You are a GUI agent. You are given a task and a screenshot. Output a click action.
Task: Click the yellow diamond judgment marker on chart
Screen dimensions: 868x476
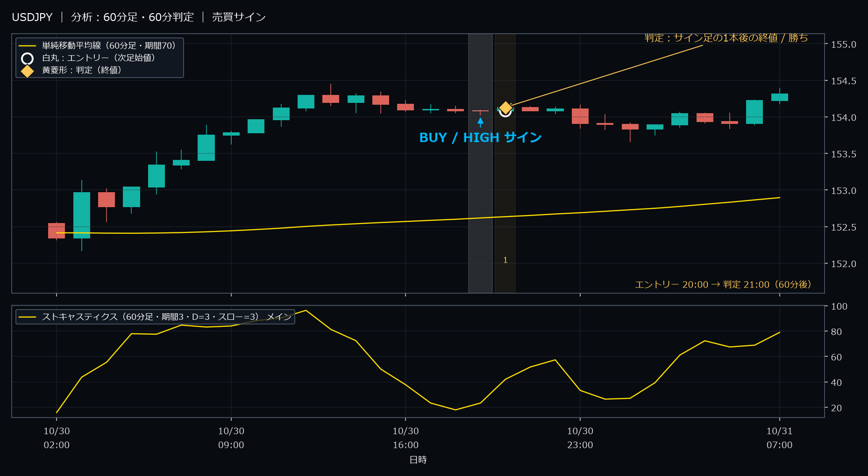point(505,108)
